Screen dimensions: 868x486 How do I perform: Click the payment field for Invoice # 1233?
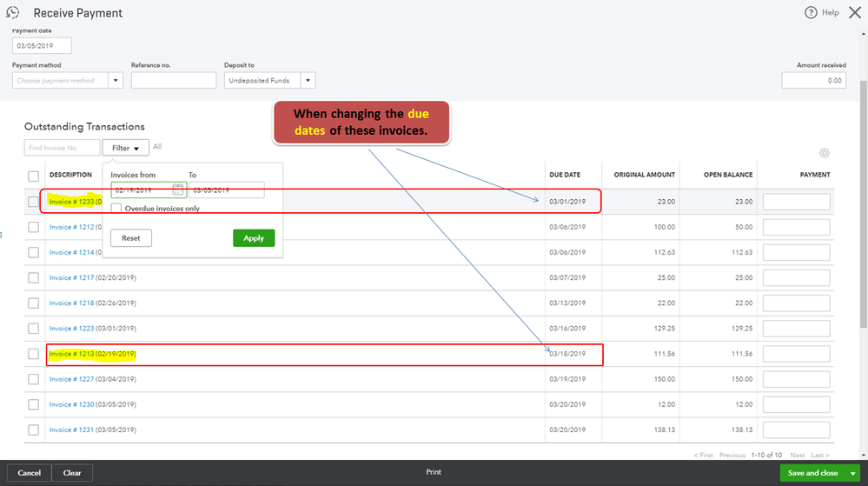tap(796, 202)
